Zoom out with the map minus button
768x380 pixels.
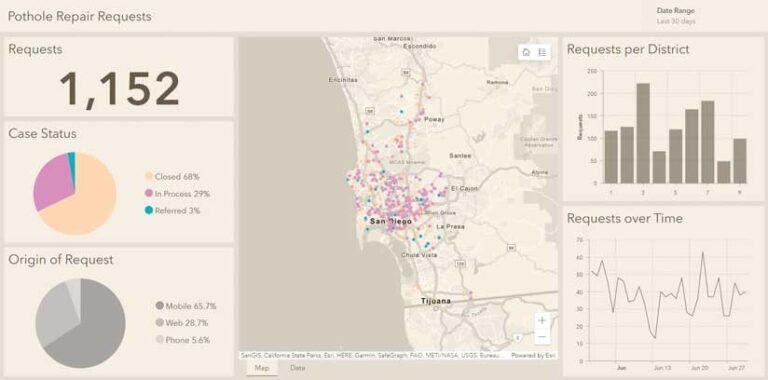542,337
